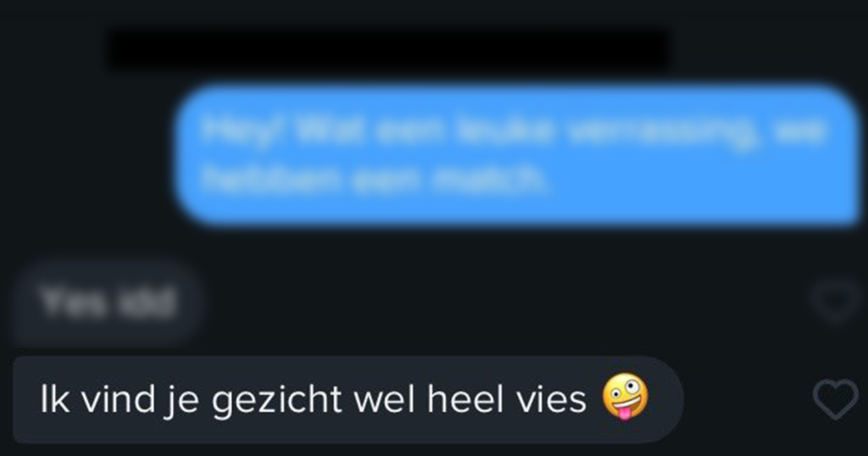Tap the blurred heart beside 'Yes idd'

pos(835,302)
